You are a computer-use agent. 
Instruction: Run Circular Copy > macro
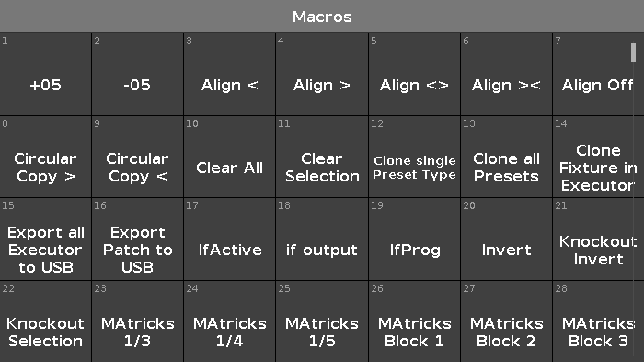point(46,157)
